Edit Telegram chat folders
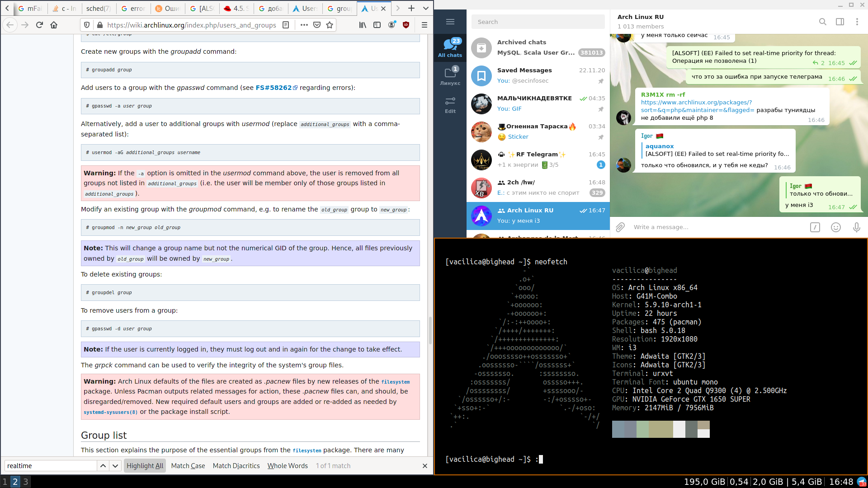 pyautogui.click(x=450, y=105)
